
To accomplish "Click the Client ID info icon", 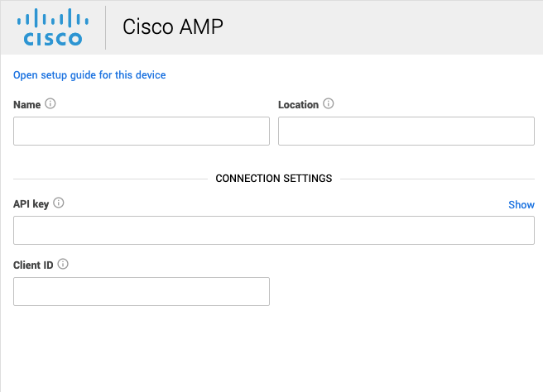I will pyautogui.click(x=63, y=264).
